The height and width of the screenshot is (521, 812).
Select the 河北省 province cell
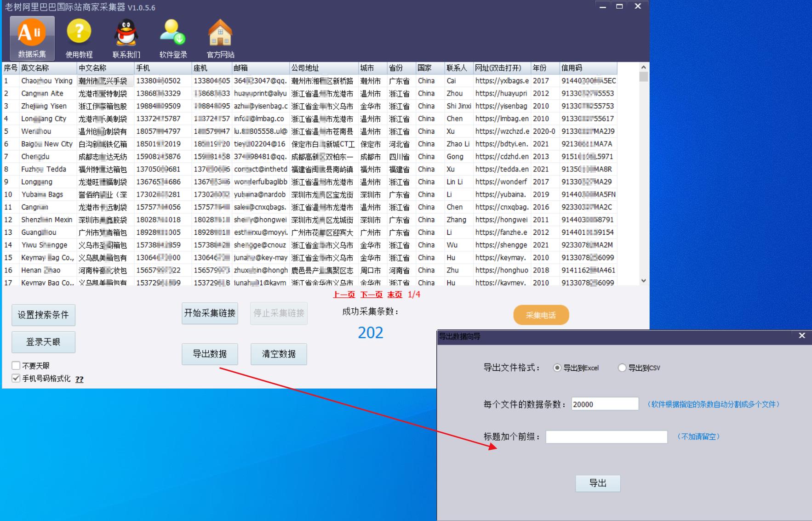(401, 144)
